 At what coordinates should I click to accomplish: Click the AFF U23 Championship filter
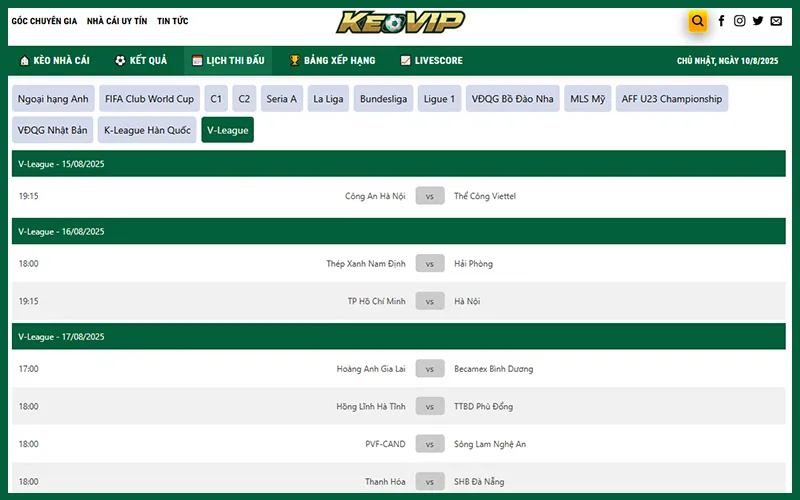(671, 99)
